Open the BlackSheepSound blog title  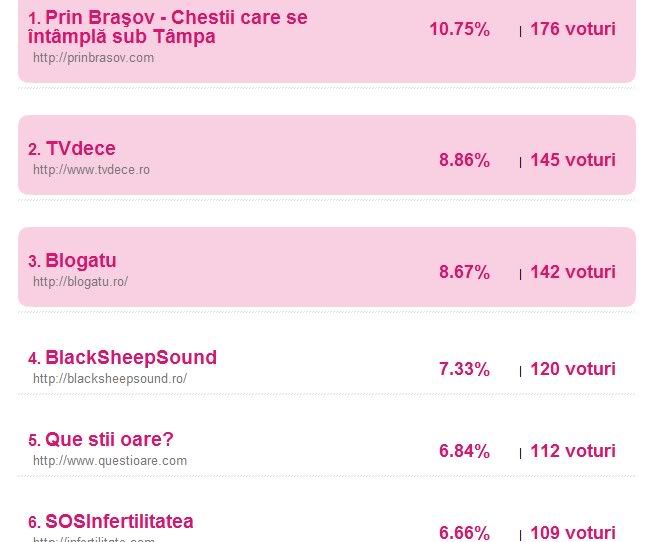(131, 358)
